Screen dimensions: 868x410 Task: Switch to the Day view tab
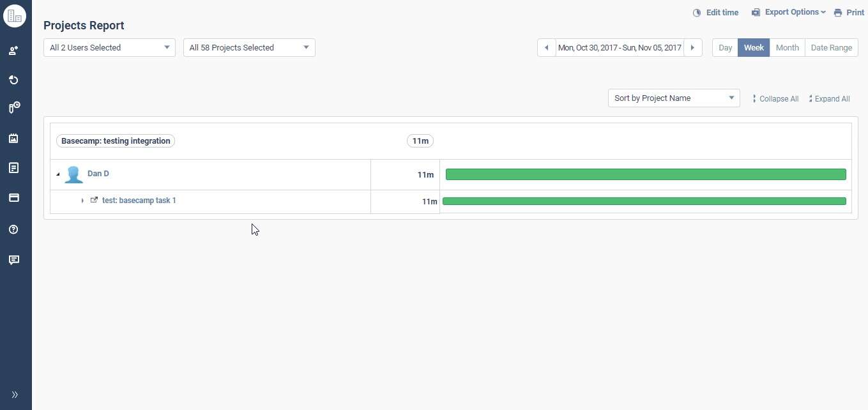click(725, 47)
